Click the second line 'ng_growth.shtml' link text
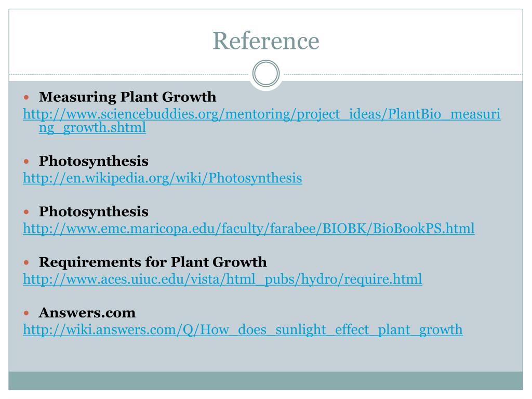This screenshot has width=532, height=399. pyautogui.click(x=92, y=128)
